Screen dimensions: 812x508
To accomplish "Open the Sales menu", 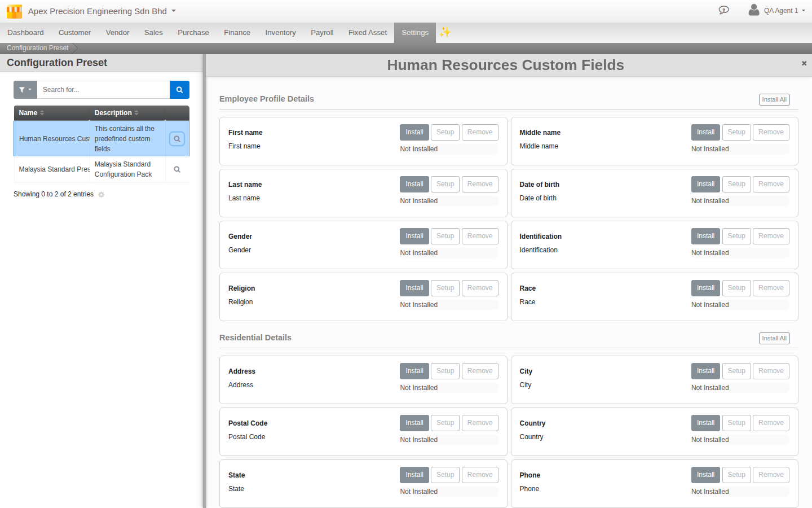I will click(153, 33).
